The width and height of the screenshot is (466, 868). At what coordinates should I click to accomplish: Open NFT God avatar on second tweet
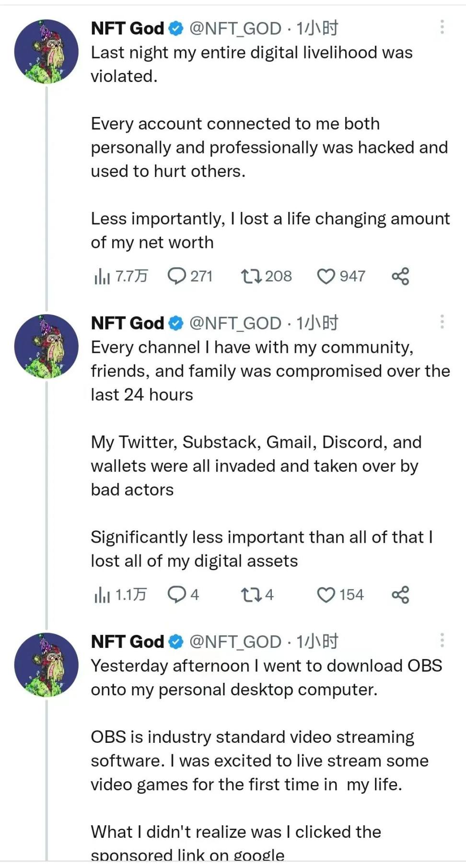pos(46,346)
